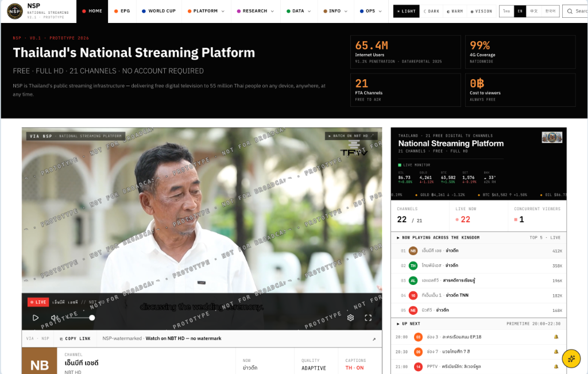
Task: Click the yellow floating assistant button
Action: [571, 358]
